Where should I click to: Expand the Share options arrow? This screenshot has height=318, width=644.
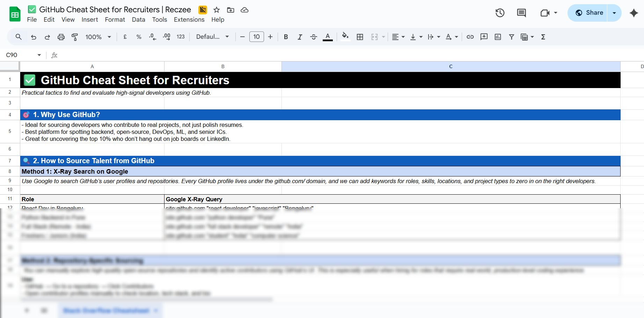614,13
